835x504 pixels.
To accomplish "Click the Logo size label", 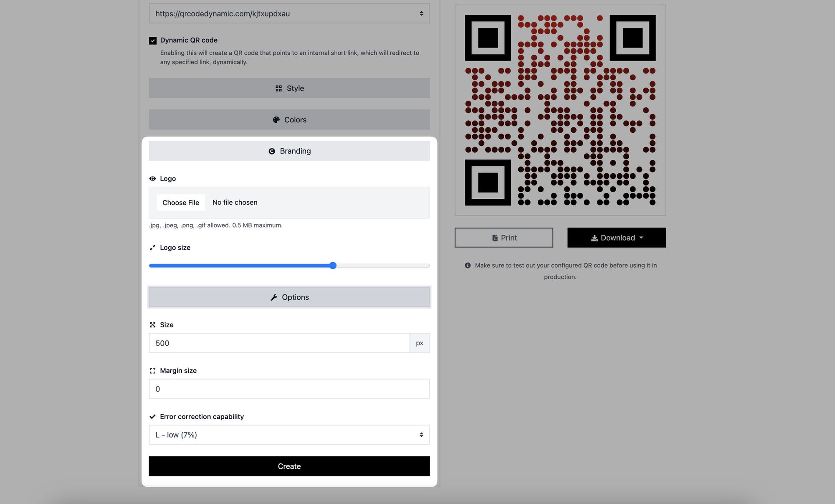I will pyautogui.click(x=175, y=248).
